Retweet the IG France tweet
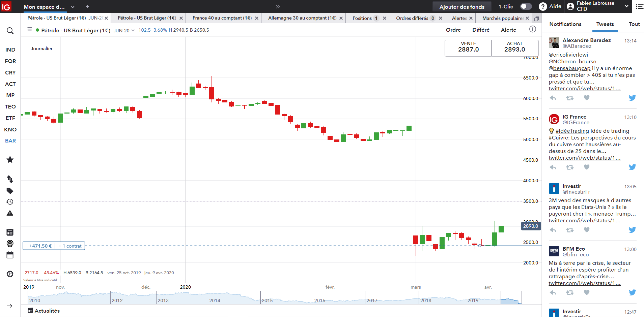The image size is (644, 317). [x=570, y=167]
